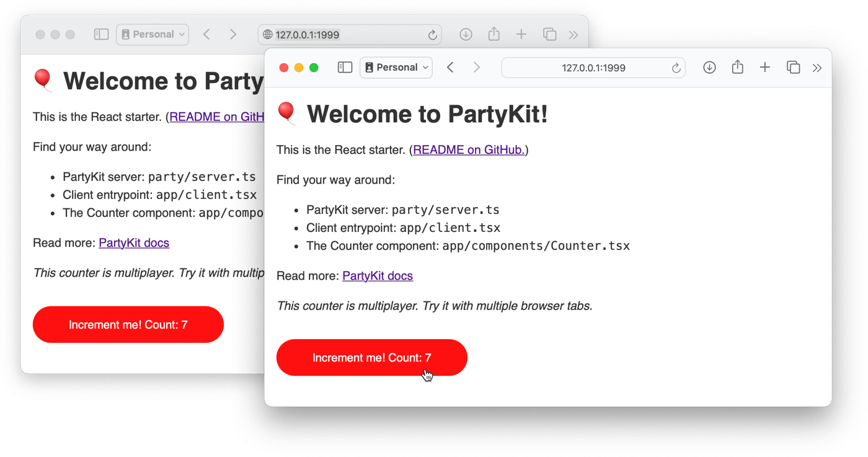Image resolution: width=868 pixels, height=457 pixels.
Task: Show downloads in the back window
Action: 466,35
